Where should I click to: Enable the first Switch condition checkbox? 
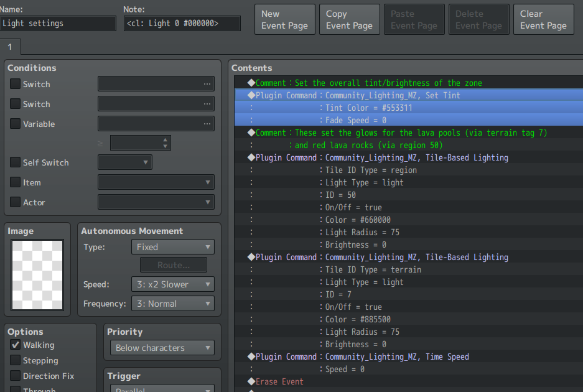[x=16, y=83]
